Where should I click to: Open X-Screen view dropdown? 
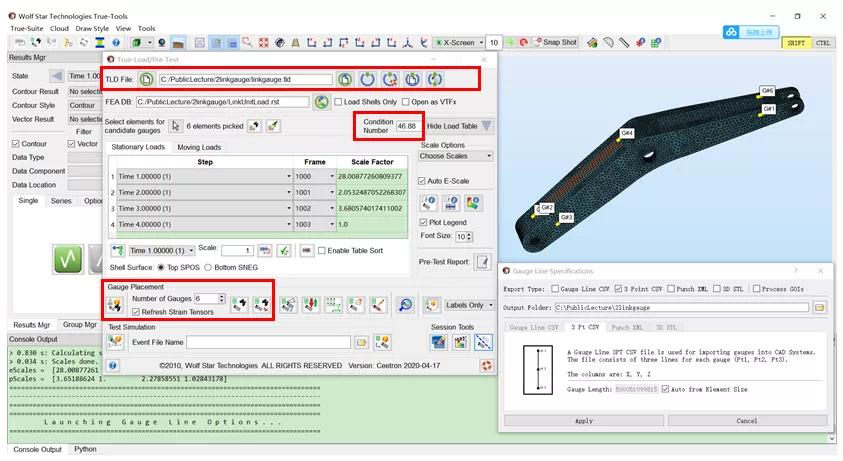(x=459, y=42)
